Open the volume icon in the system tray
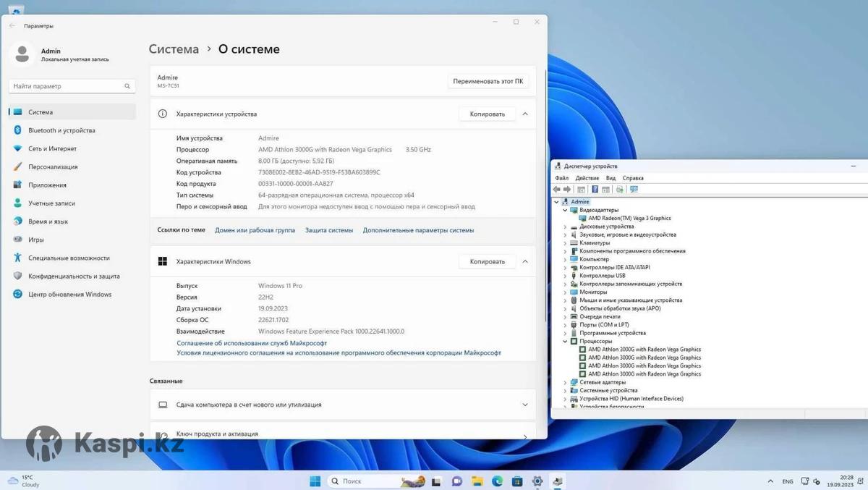868x490 pixels. click(x=816, y=481)
